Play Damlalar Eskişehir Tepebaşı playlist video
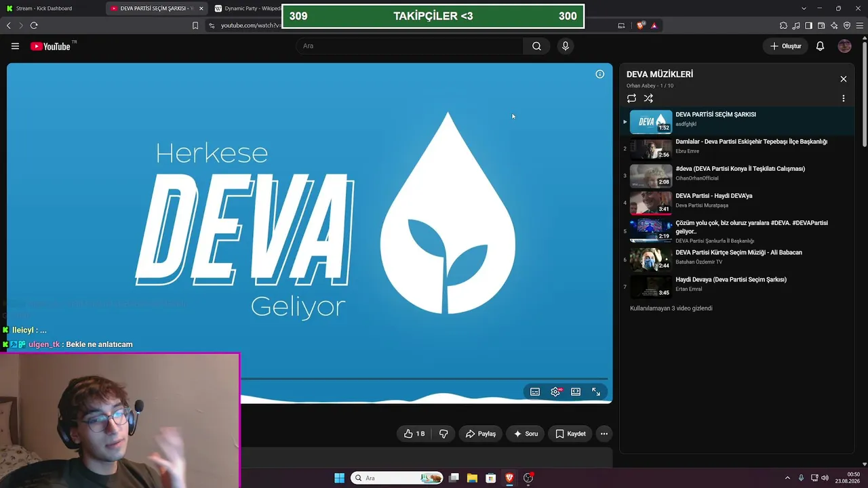868x488 pixels. [x=738, y=149]
